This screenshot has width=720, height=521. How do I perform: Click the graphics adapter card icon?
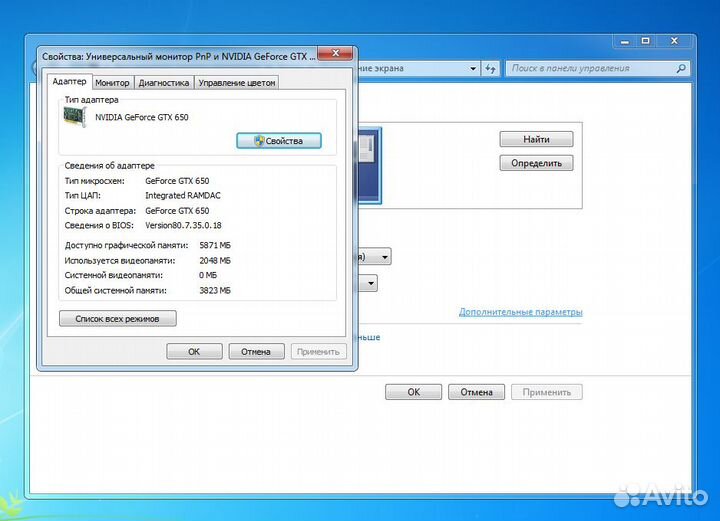click(75, 117)
